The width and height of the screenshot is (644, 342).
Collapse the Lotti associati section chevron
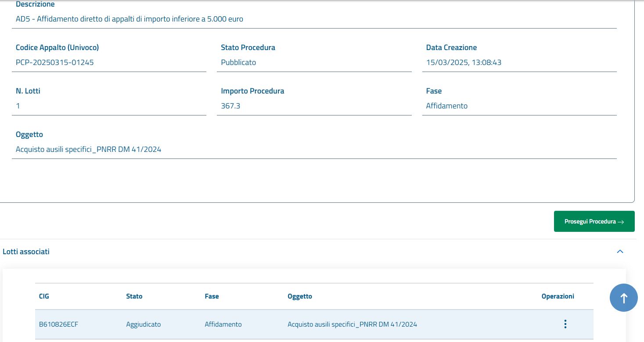pos(620,252)
